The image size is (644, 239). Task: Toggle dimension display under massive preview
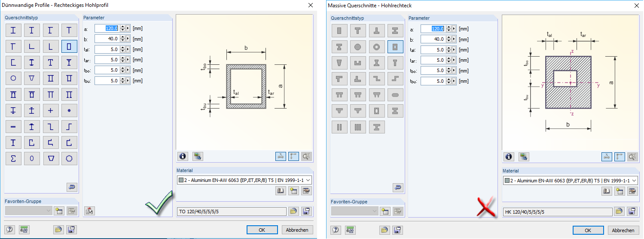607,157
